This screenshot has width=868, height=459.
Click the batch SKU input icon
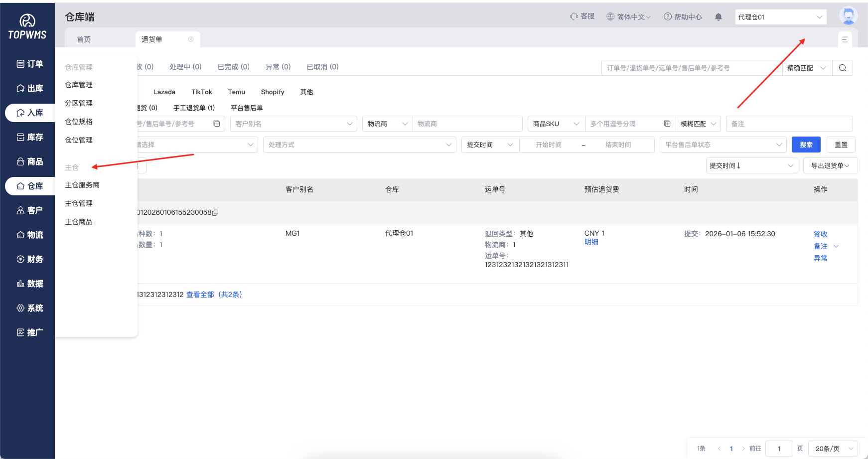[667, 124]
